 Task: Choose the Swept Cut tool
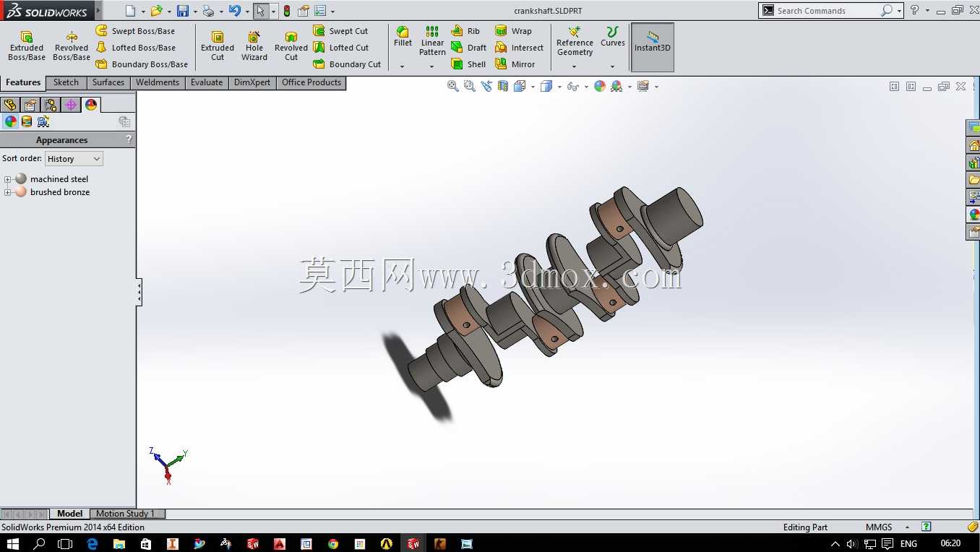tap(340, 31)
